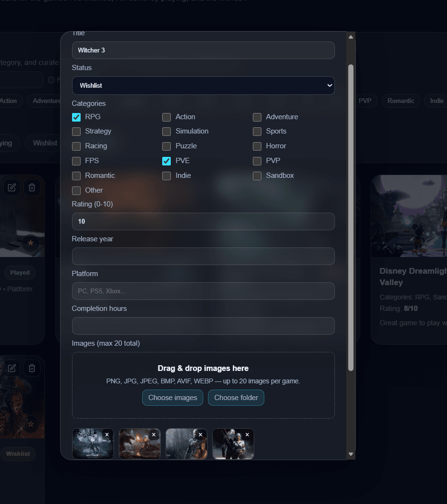Click the edit icon on the Wishlist card
Screen dimensions: 447x504
(x=12, y=368)
